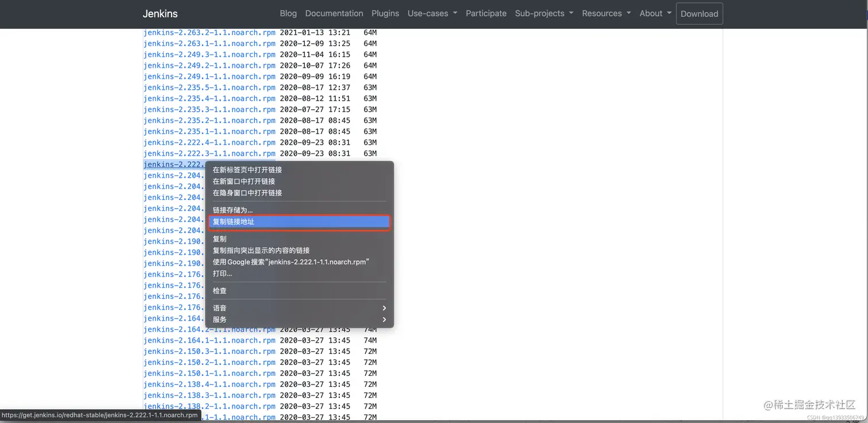Open jenkins-2.235.2-1.1.noarch.rpm link
Viewport: 868px width, 423px height.
[x=210, y=121]
